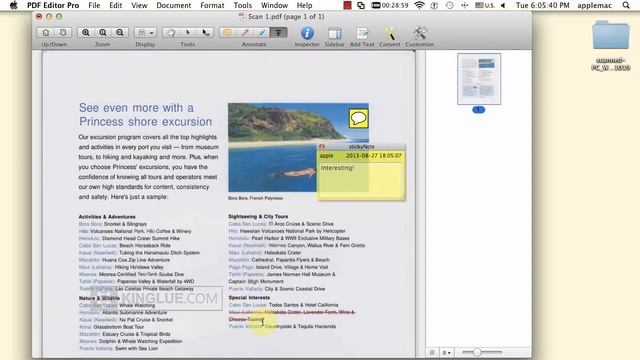Choose the highlighter annotate tool
Viewport: 640px width, 360px height.
(262, 33)
